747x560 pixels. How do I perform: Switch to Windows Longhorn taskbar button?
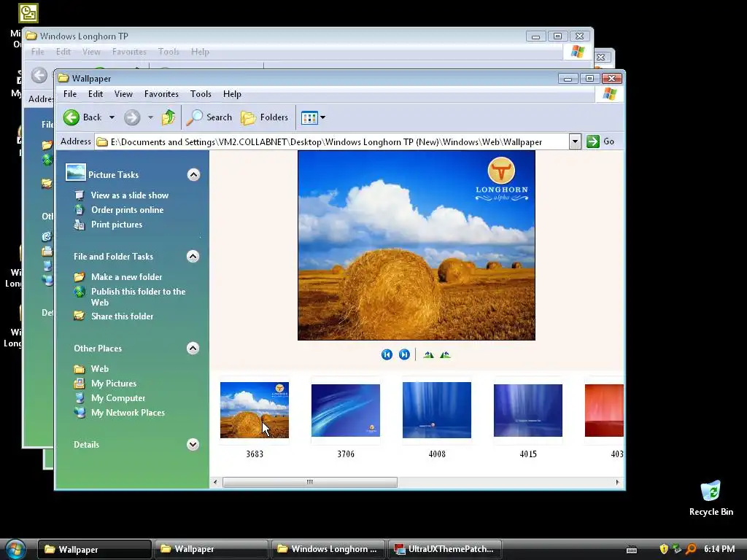[x=329, y=549]
